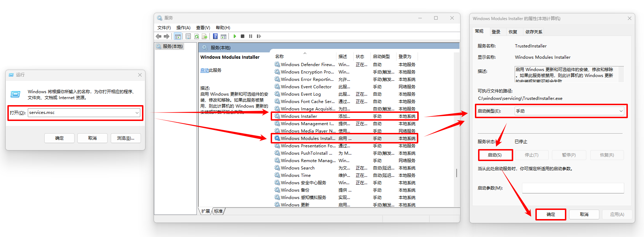Image resolution: width=644 pixels, height=237 pixels.
Task: Select 服务(本地) node in console tree
Action: pos(170,46)
